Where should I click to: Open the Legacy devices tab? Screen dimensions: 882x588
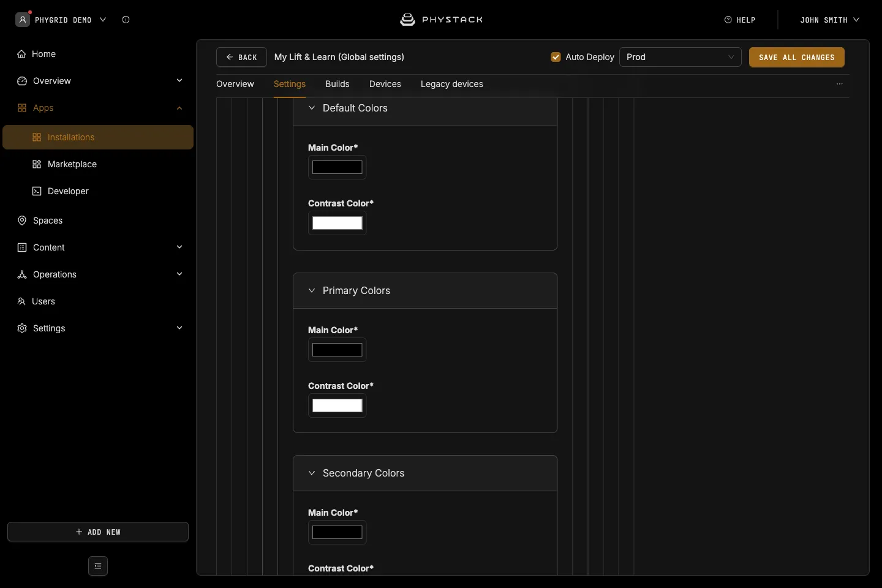click(x=452, y=84)
